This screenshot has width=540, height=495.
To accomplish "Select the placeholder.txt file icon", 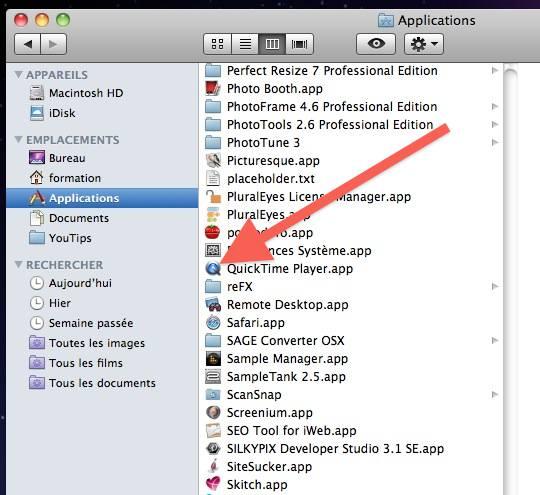I will [x=213, y=178].
